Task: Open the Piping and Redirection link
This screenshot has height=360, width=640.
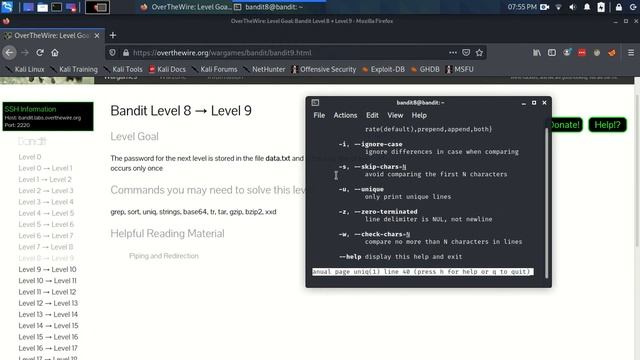Action: click(164, 256)
